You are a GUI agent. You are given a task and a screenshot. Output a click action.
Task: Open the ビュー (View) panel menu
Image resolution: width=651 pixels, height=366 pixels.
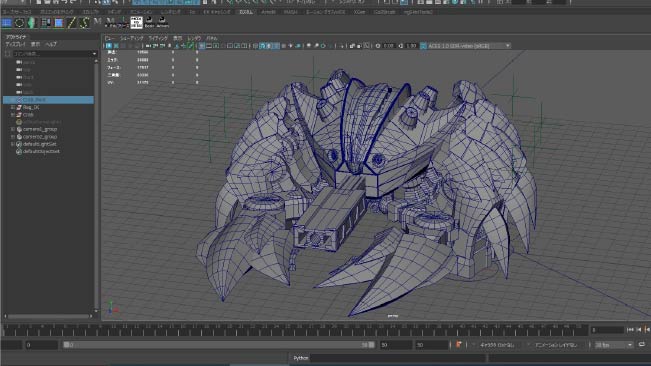tap(110, 38)
